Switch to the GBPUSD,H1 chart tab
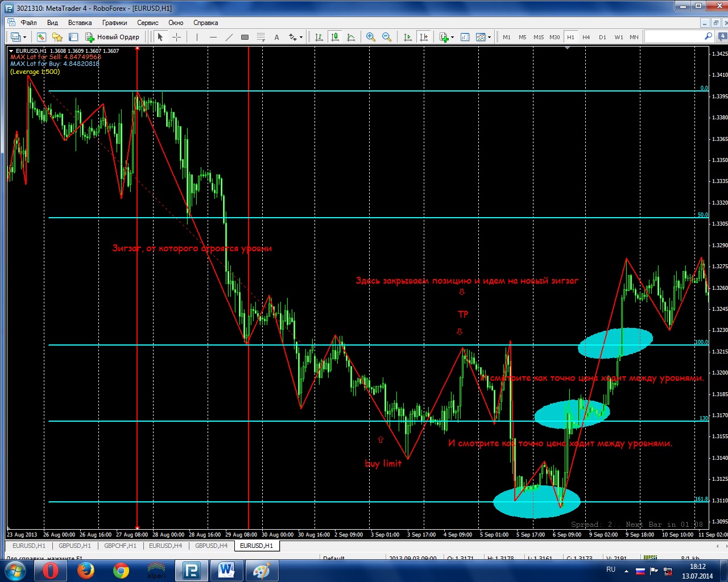Viewport: 728px width, 582px height. (75, 546)
